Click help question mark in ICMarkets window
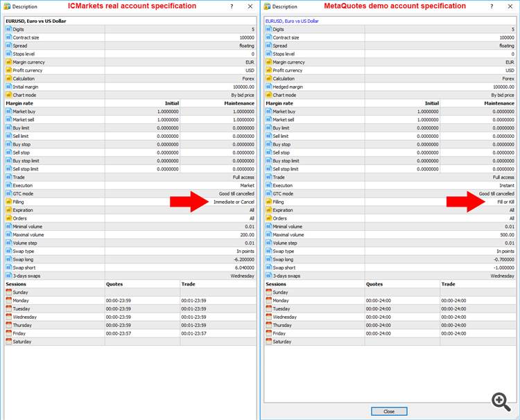520x420 pixels. pos(232,6)
